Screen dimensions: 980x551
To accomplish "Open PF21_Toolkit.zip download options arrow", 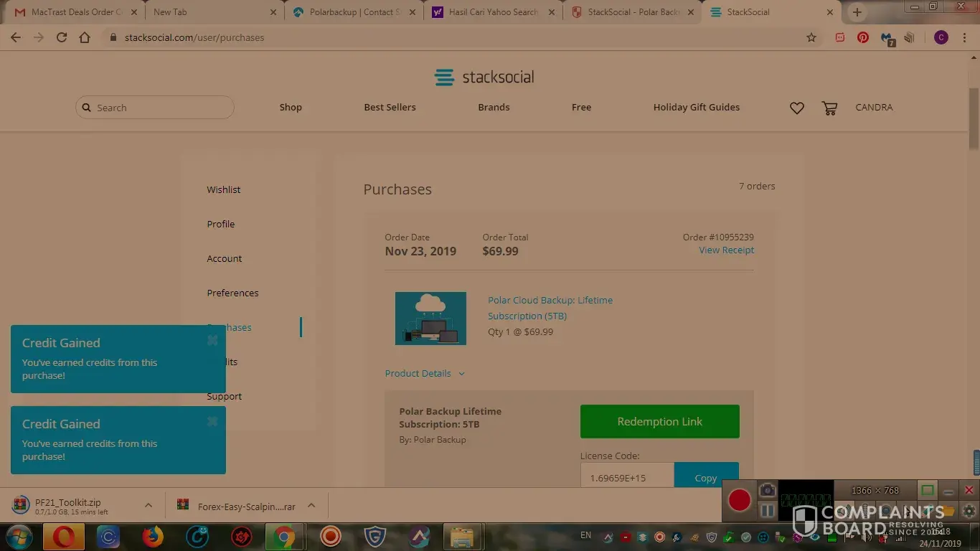I will tap(149, 505).
